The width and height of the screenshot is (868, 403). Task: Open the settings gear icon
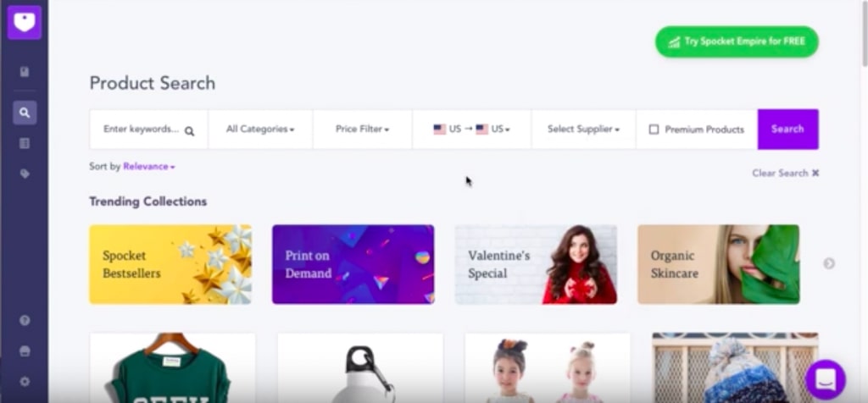tap(25, 382)
